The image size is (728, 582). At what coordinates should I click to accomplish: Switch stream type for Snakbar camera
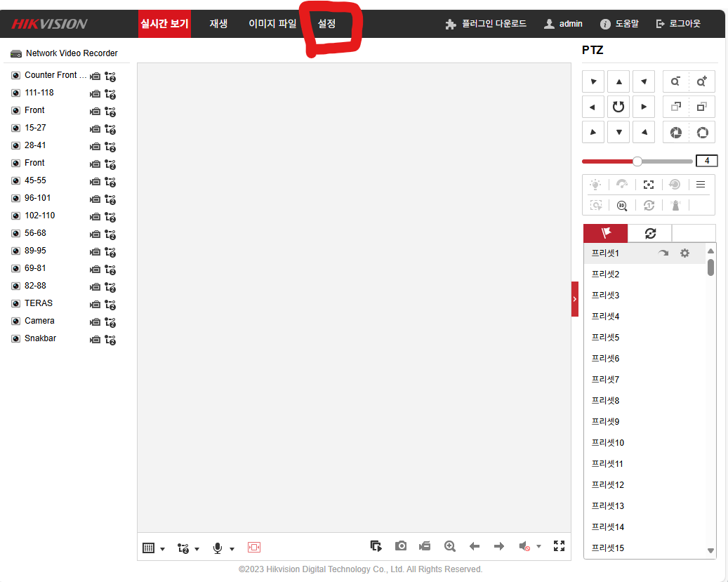point(110,340)
